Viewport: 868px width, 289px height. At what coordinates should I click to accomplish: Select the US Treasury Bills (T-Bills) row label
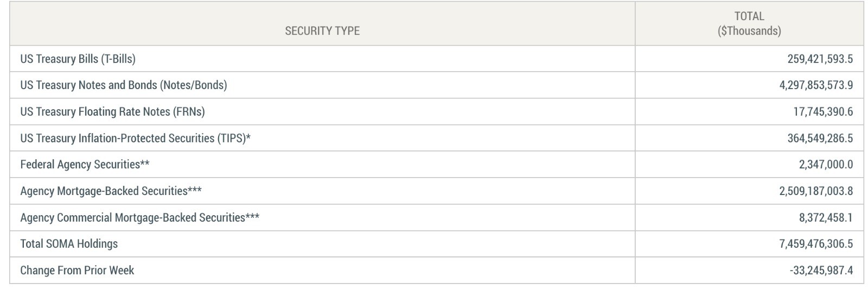click(78, 59)
